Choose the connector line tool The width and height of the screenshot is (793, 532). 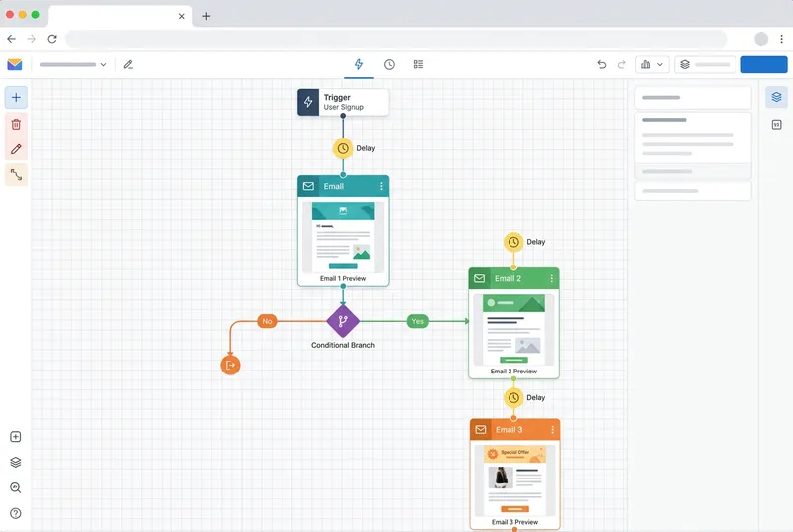click(16, 175)
